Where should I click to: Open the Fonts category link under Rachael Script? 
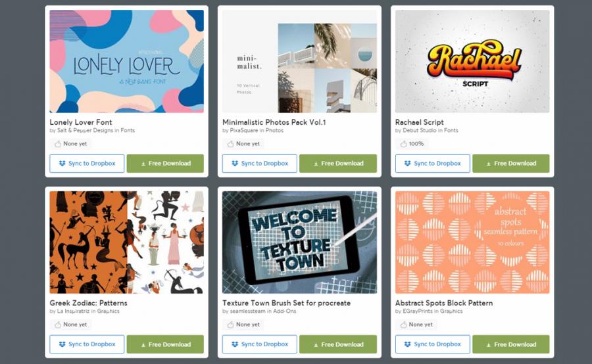point(451,131)
